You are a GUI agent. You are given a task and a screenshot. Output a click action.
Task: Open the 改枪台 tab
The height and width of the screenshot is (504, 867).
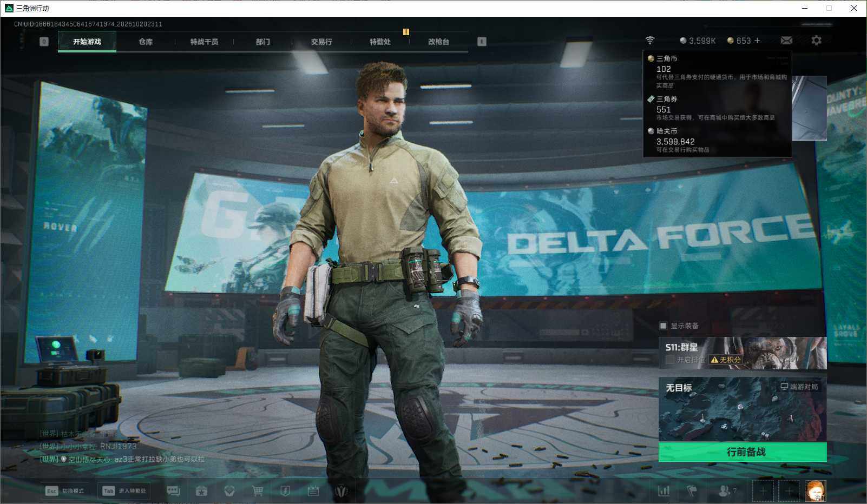438,42
